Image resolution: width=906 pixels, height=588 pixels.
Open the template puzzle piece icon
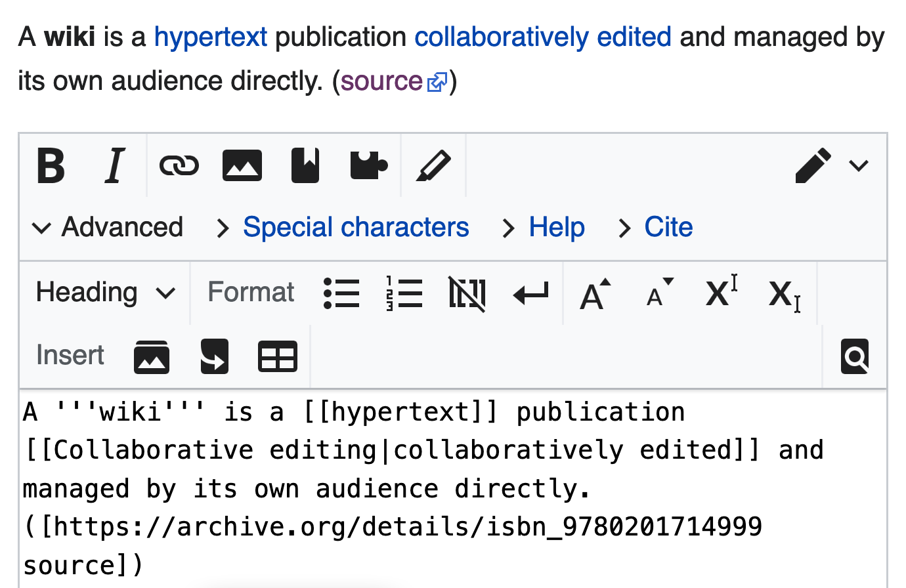click(368, 165)
